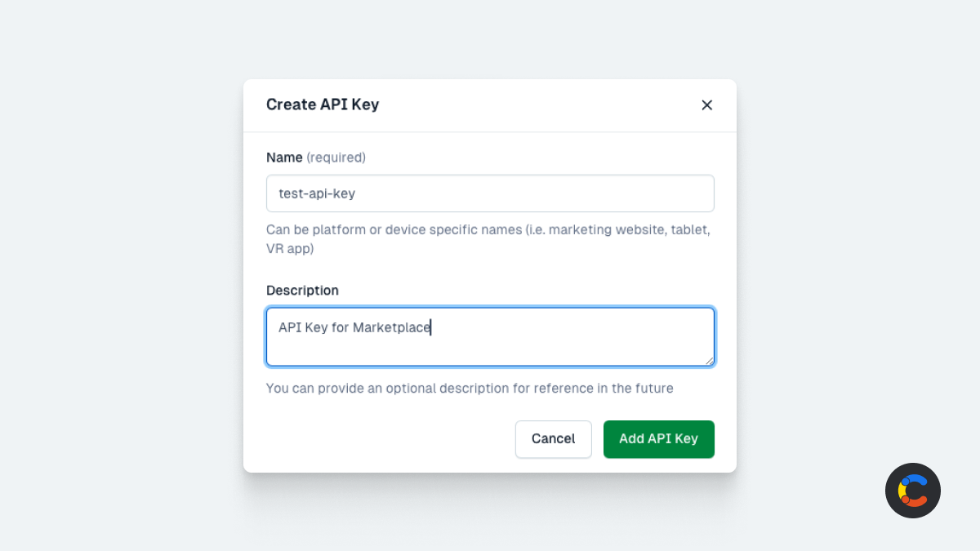Place cursor in the test-api-key text
980x551 pixels.
317,194
